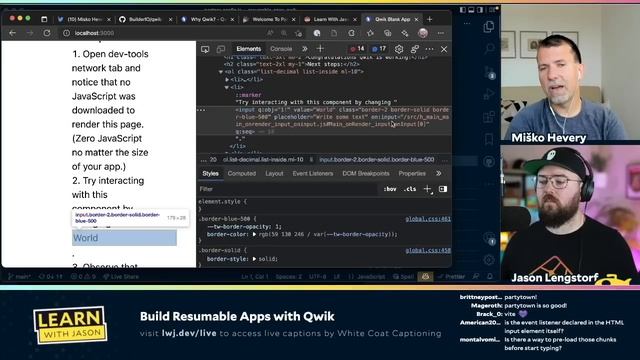
Task: Toggle the .cls element classes panel
Action: click(410, 189)
